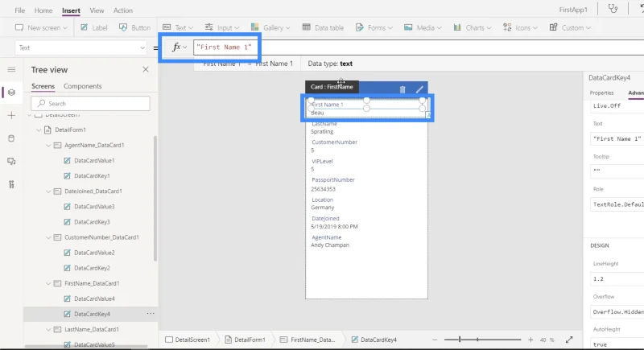Screen dimensions: 644x350
Task: Open the Data sources cylinder icon
Action: [11, 138]
